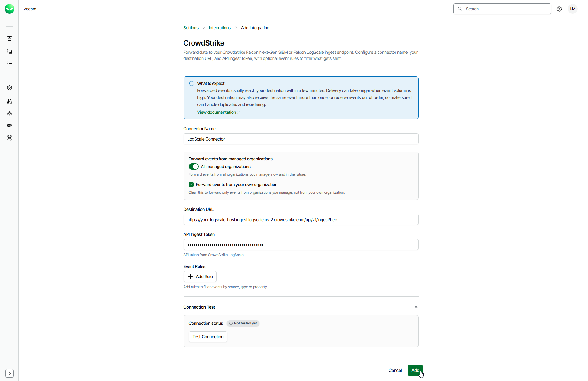Open the LM user avatar menu

tap(573, 9)
